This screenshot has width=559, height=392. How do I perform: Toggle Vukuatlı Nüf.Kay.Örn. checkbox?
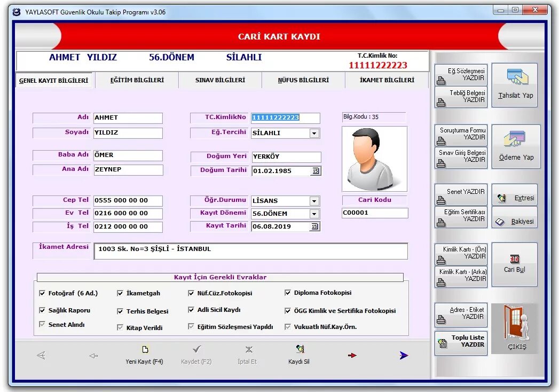[x=288, y=327]
